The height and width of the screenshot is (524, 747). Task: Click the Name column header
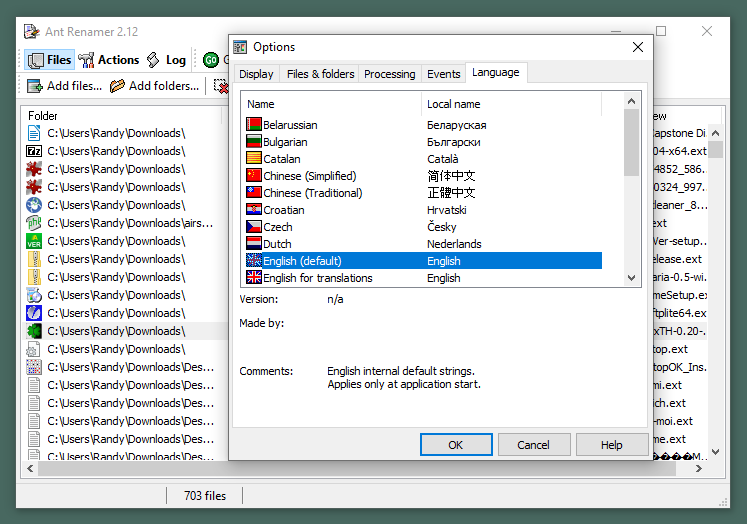pyautogui.click(x=332, y=104)
